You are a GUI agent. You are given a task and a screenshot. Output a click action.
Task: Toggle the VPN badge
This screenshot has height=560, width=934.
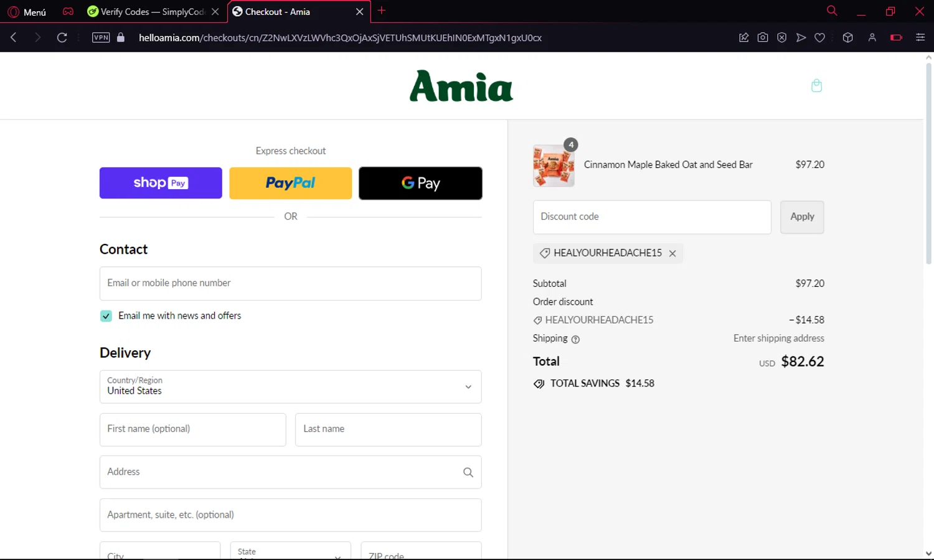[x=101, y=37]
